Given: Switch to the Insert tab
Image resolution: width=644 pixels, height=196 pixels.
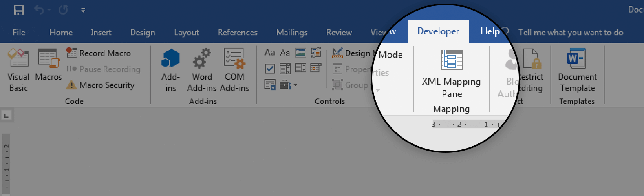Looking at the screenshot, I should click(x=101, y=33).
